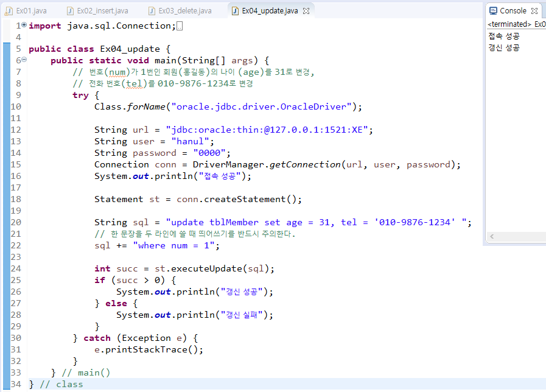Click the collapsed import box marker

[180, 26]
